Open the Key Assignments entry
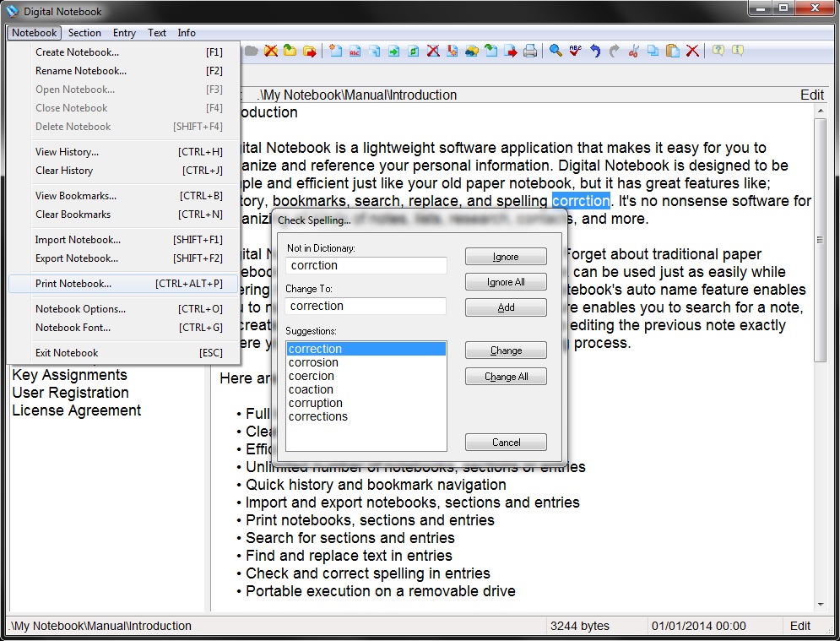 pyautogui.click(x=69, y=375)
